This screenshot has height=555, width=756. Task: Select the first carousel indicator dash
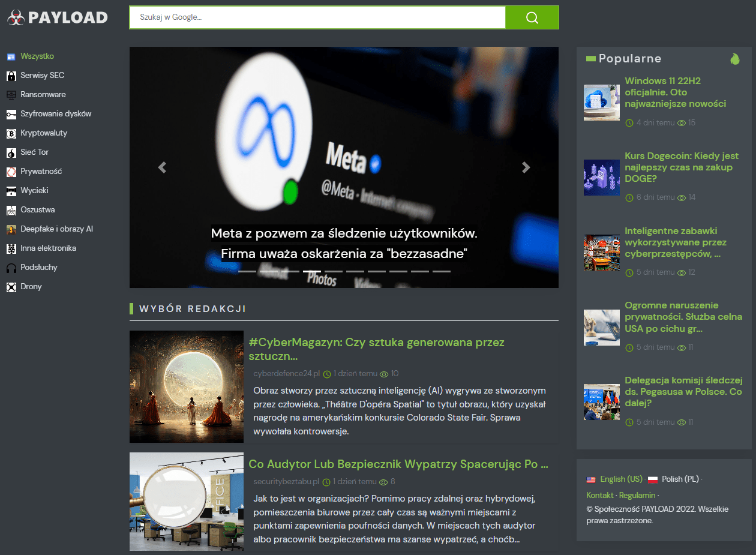click(247, 271)
